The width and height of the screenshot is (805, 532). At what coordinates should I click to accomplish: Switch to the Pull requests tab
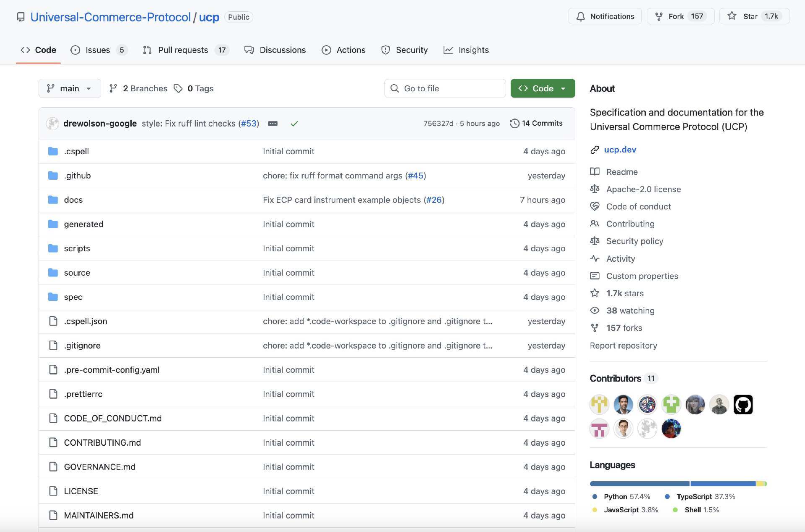click(183, 50)
